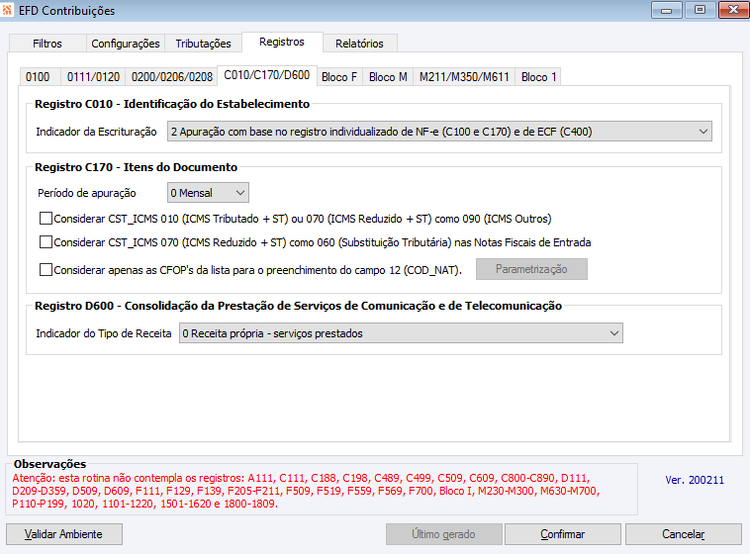Select the C010/C170/D600 sub-tab
750x554 pixels.
[x=267, y=75]
